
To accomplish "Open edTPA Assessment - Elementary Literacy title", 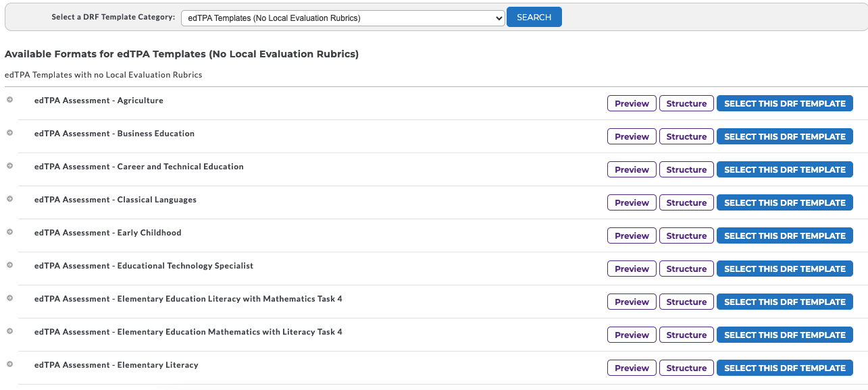I will [x=116, y=365].
